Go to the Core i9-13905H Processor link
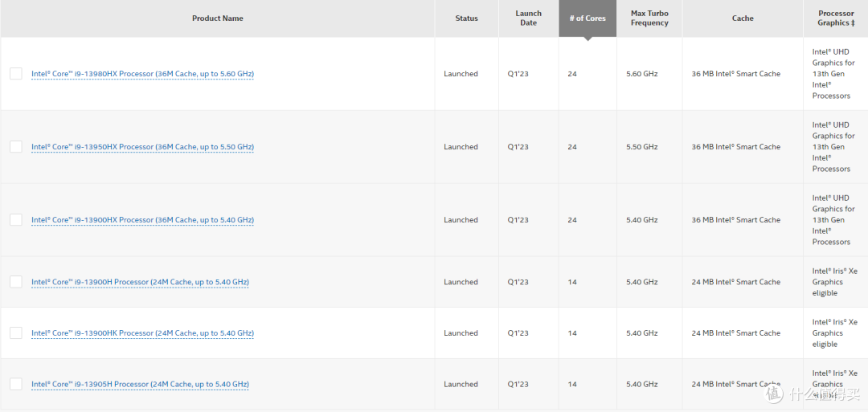 click(140, 385)
